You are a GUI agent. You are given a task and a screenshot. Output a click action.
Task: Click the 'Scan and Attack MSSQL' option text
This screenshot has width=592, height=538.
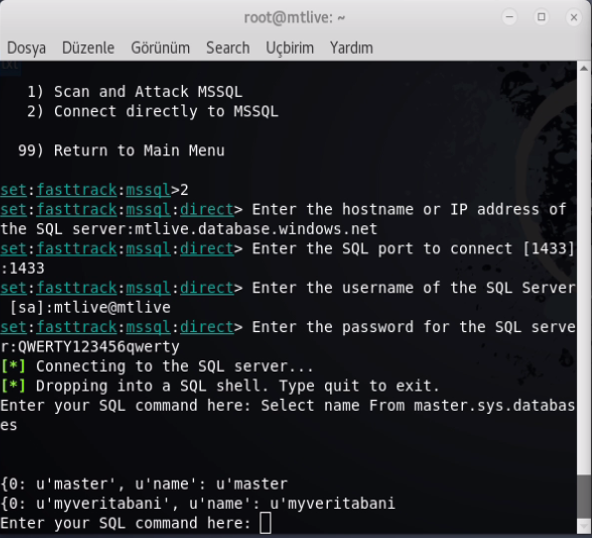[x=148, y=92]
